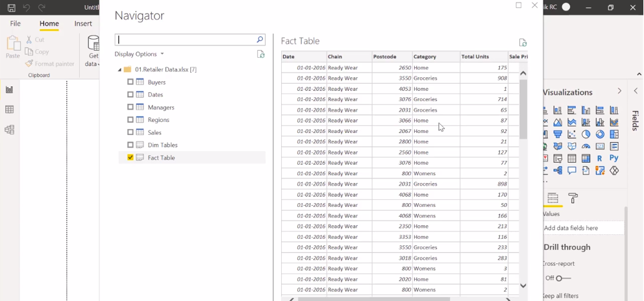Click the Category column header
The image size is (644, 301).
coord(436,56)
